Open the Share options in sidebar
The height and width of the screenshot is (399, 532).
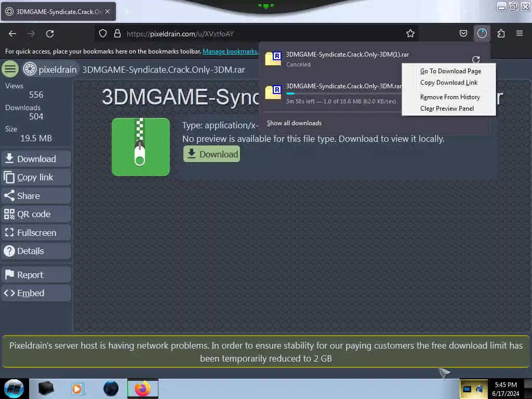point(36,196)
